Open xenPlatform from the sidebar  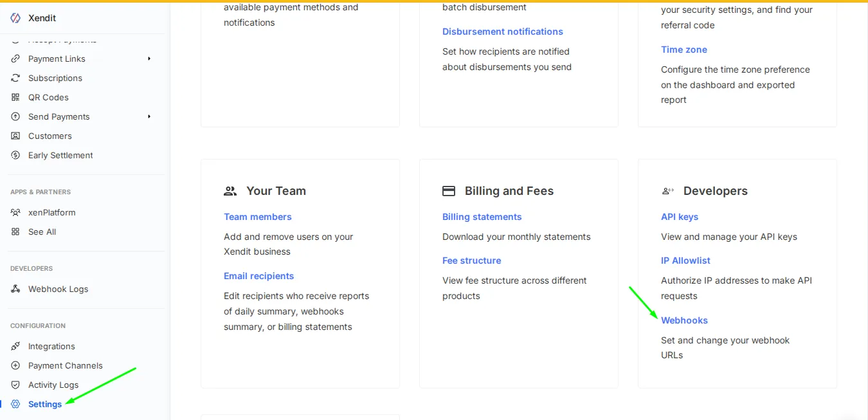51,212
